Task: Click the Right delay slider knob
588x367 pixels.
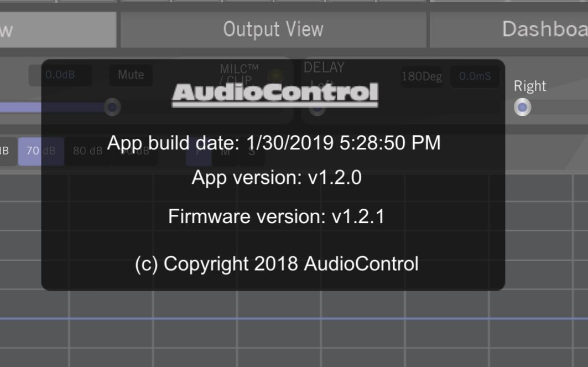Action: pos(522,107)
